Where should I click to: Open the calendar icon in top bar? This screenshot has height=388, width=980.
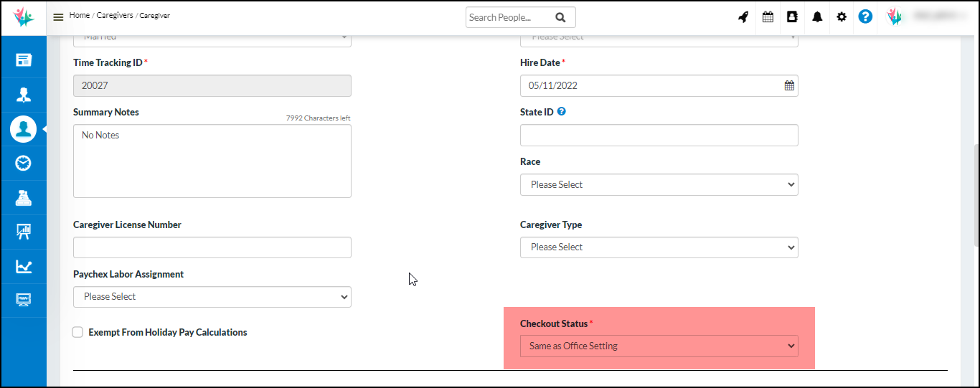point(768,17)
